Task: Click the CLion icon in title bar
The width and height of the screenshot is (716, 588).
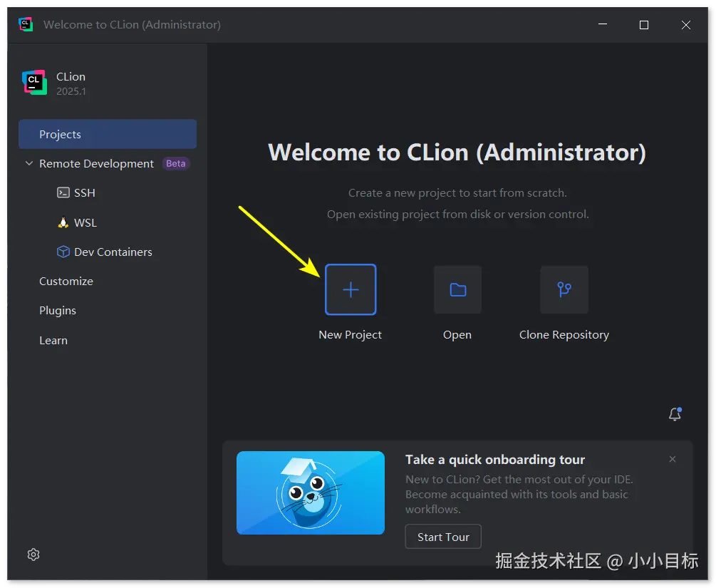Action: 26,24
